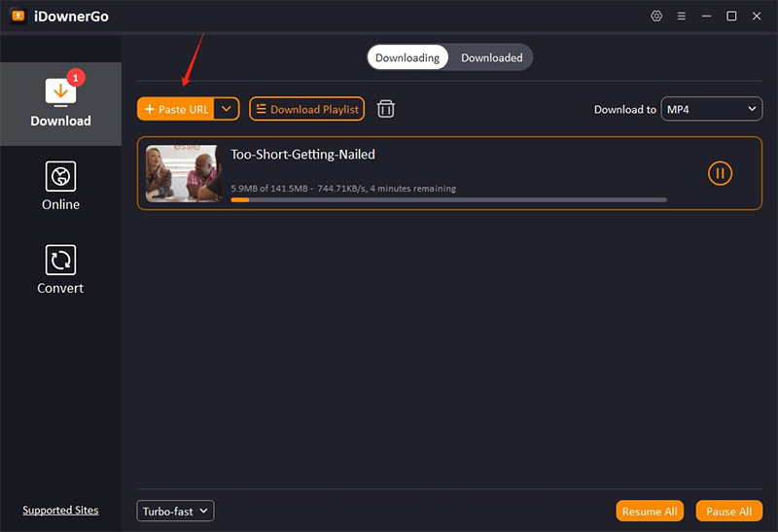Open the Turbo-fast speed dropdown
778x532 pixels.
175,511
